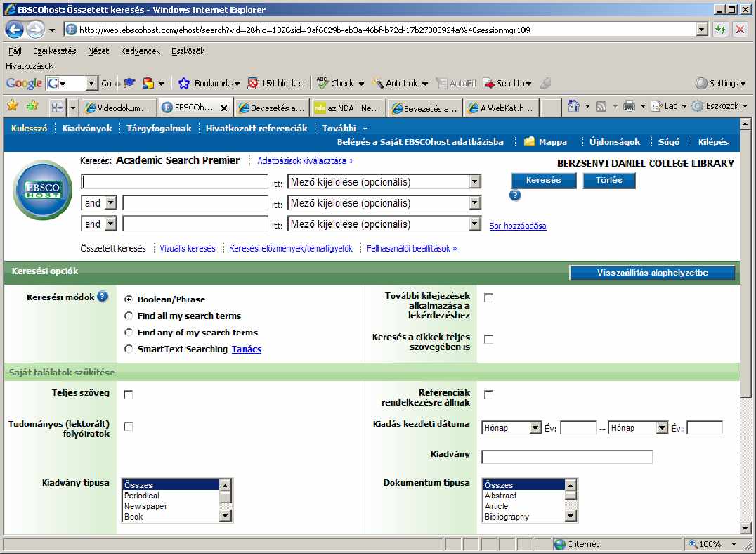Check the Teljes szöveg checkbox
The height and width of the screenshot is (554, 756).
click(129, 394)
